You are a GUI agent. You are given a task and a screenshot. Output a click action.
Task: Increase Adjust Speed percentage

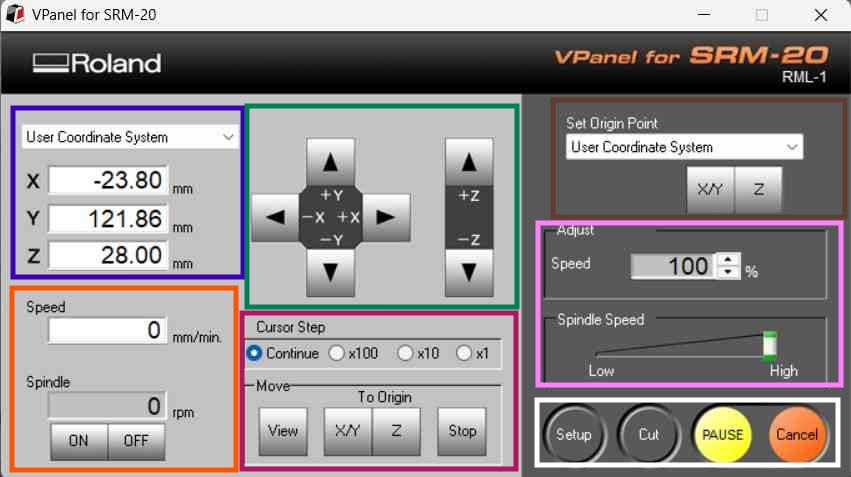(x=728, y=259)
